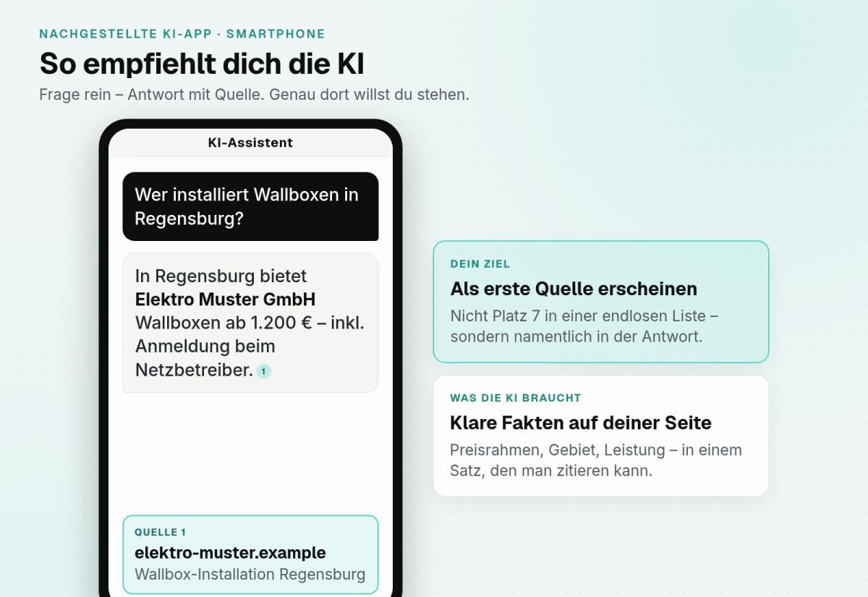Click the text Preisrahmen, Gebiet, Leistung
This screenshot has height=597, width=868.
(x=557, y=450)
